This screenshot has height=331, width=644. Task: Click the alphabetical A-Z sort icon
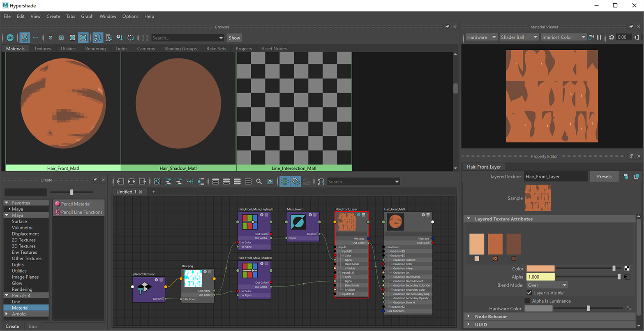click(x=97, y=38)
